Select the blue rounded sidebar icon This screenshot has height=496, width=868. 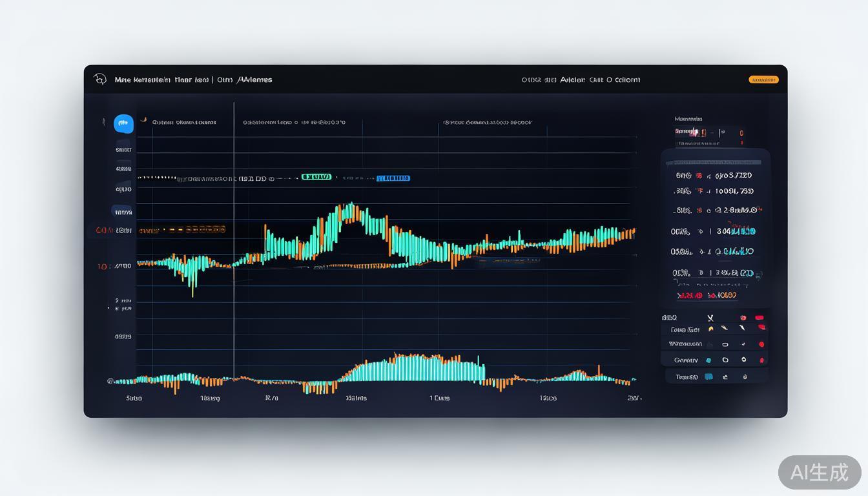(123, 123)
